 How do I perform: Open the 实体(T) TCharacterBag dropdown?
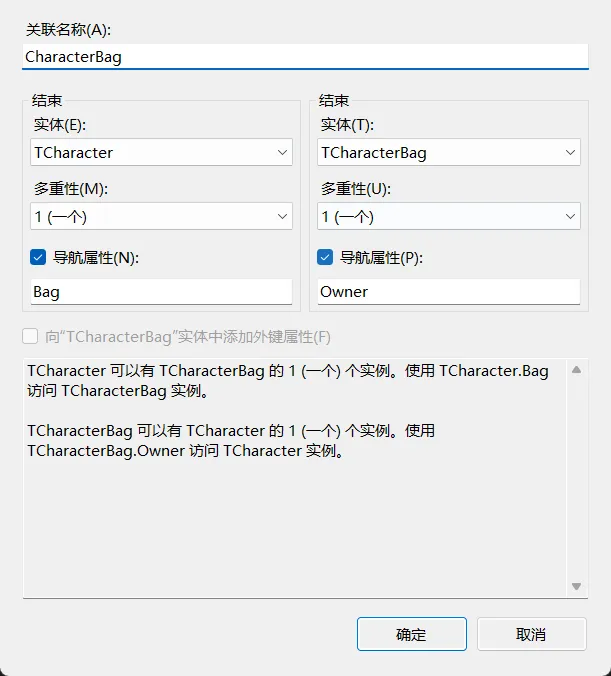[x=448, y=153]
